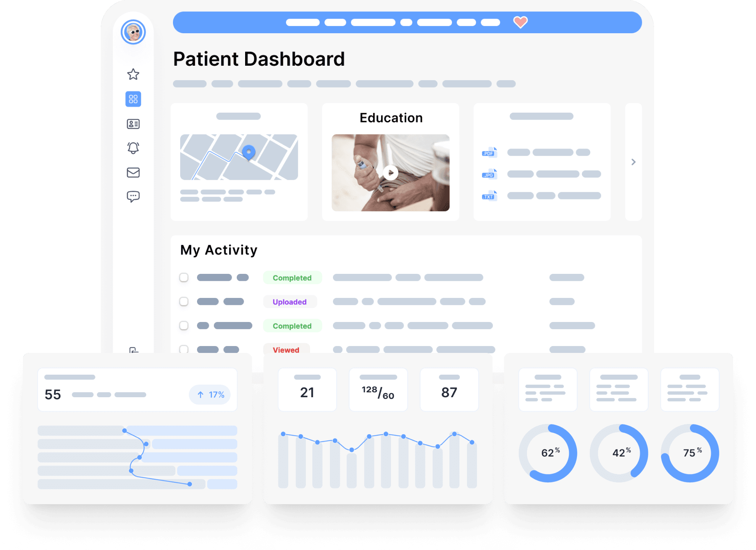The width and height of the screenshot is (756, 550).
Task: Select the patient records icon
Action: point(133,124)
